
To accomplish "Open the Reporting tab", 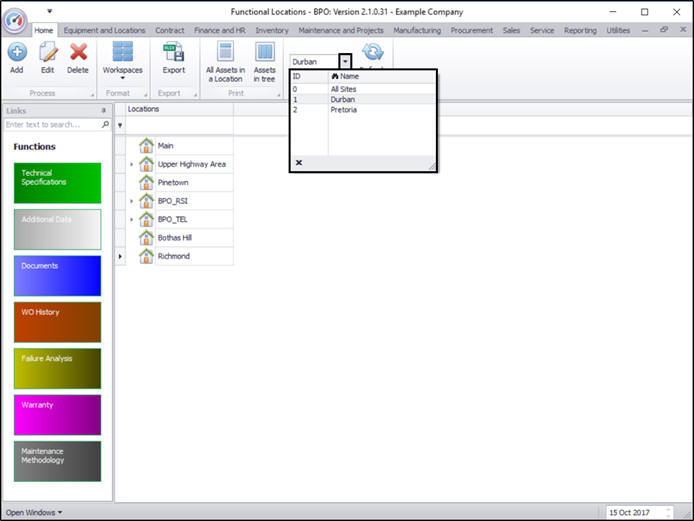I will pyautogui.click(x=580, y=30).
